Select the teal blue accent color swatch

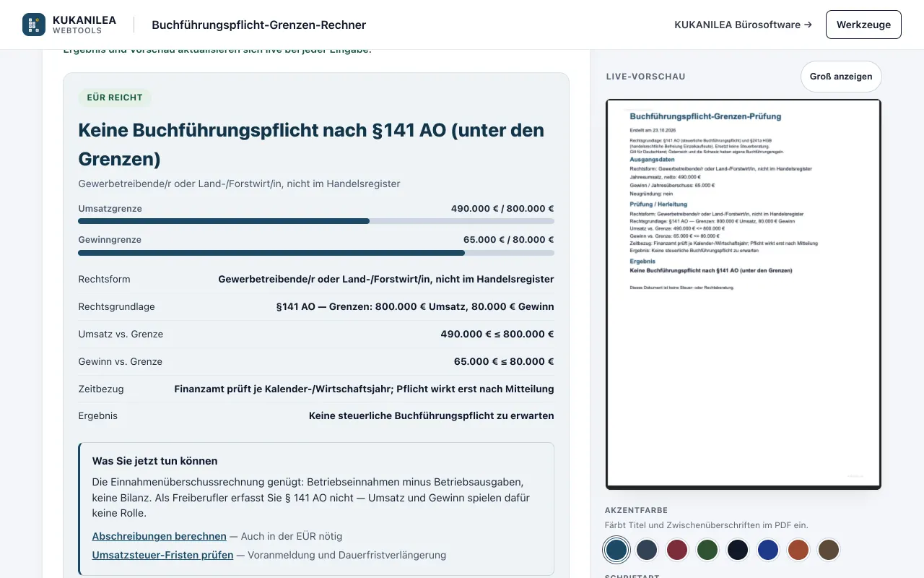pos(616,551)
